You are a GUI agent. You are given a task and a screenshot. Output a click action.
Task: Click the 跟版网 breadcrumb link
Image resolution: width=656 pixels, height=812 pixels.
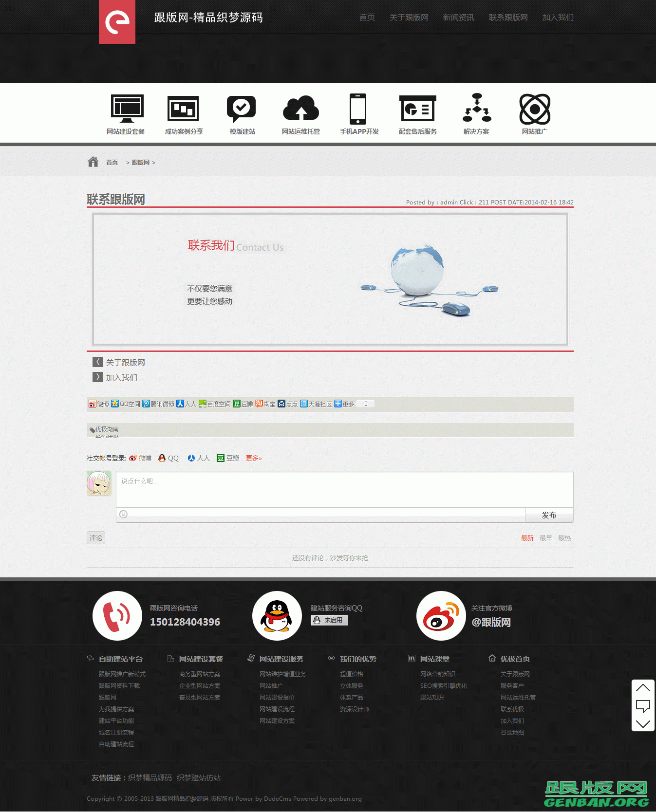(x=141, y=163)
